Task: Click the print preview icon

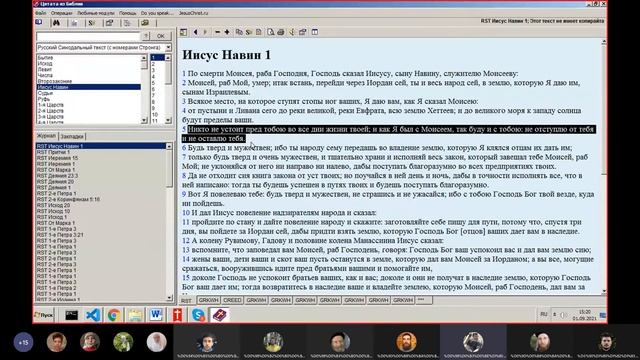Action: coord(271,32)
